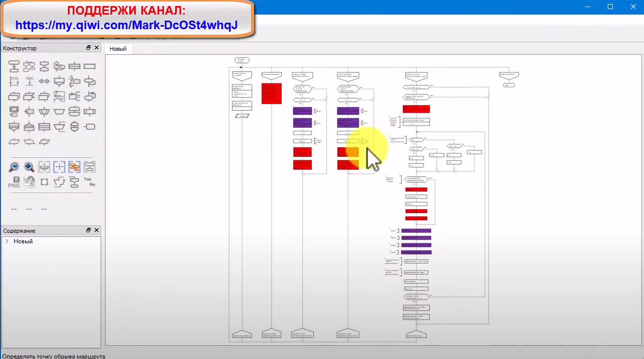644x359 pixels.
Task: Open the my.qiwi.com support channel link
Action: coord(126,25)
